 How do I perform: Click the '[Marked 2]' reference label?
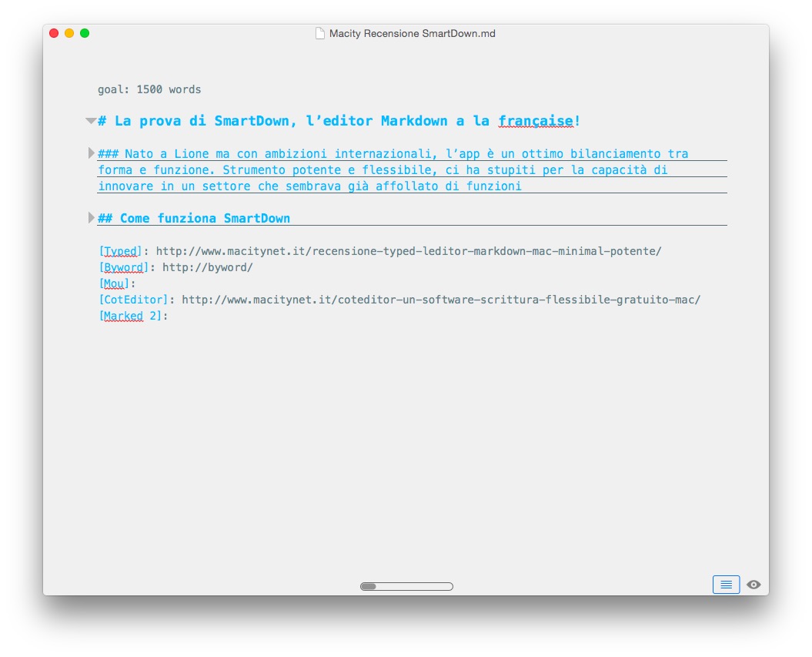pos(130,316)
